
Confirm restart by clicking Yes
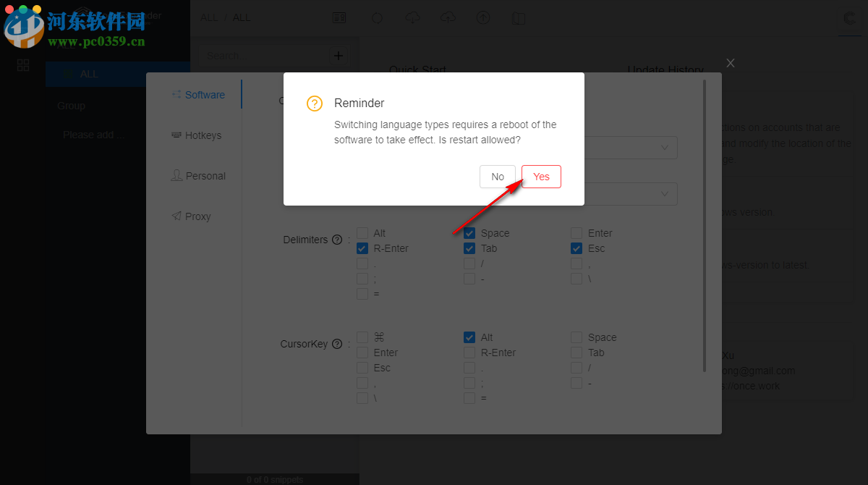point(541,177)
